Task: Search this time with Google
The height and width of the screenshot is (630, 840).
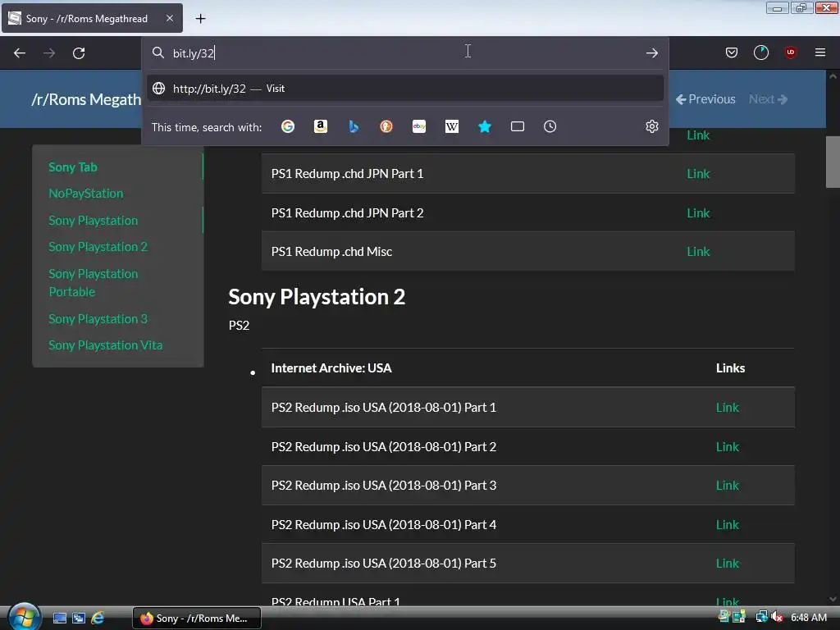Action: [288, 126]
